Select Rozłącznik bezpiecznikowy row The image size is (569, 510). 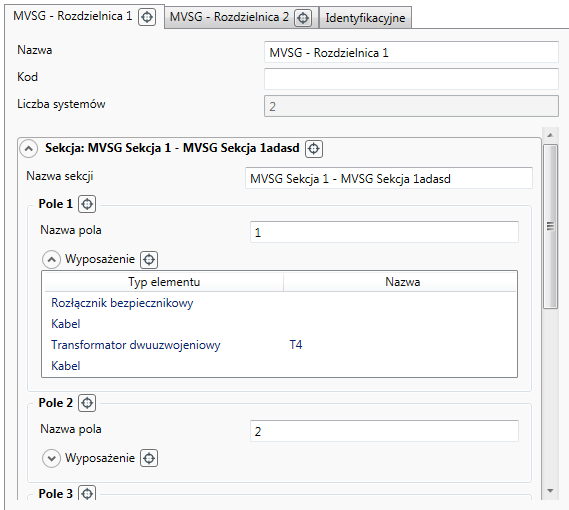pos(279,303)
